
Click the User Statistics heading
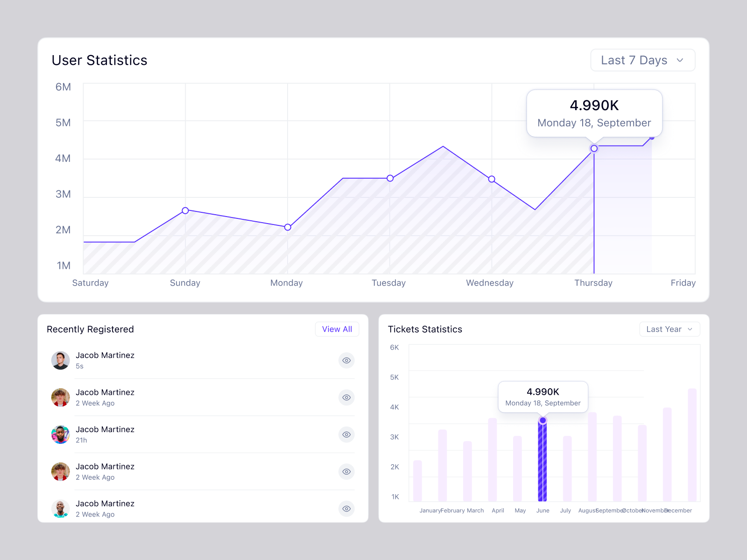99,60
